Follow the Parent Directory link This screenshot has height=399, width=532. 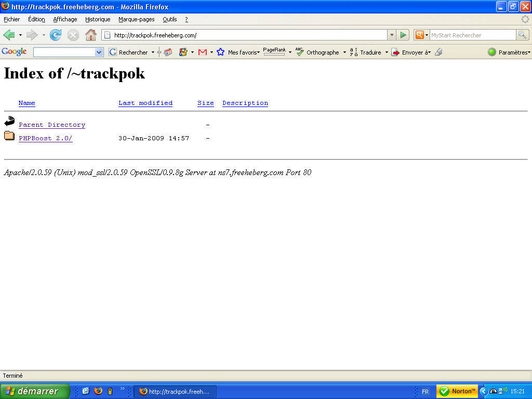pyautogui.click(x=52, y=125)
